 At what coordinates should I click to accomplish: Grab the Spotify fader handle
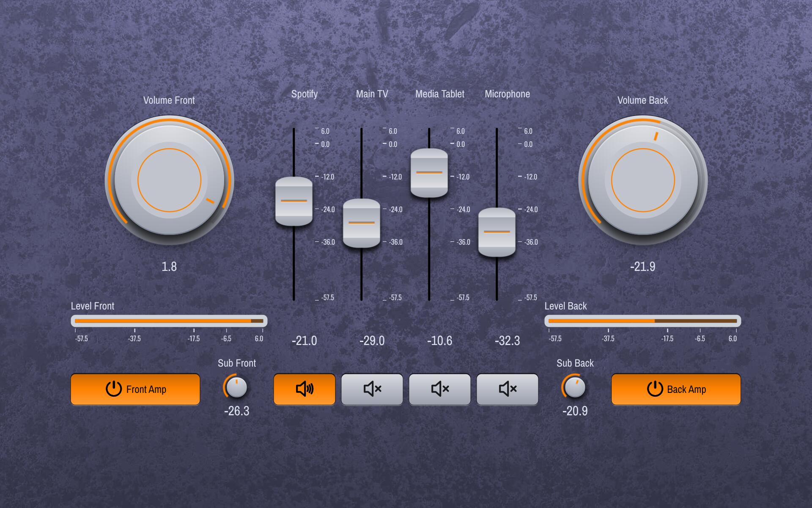click(294, 201)
